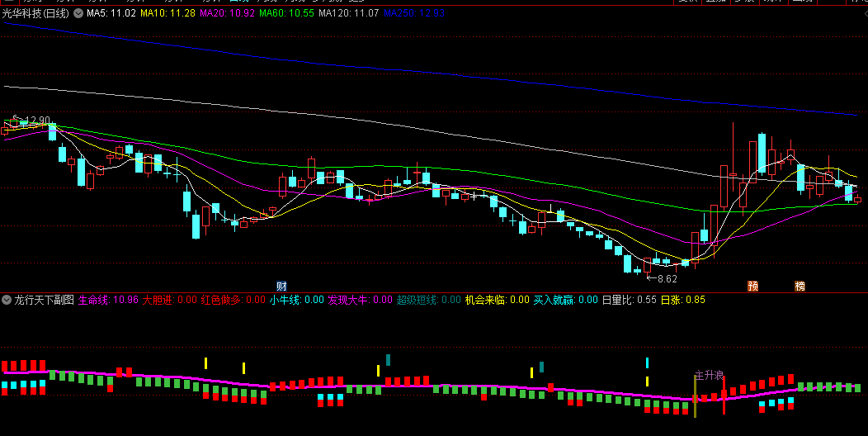Click the MA5: 11.02 value label

click(111, 12)
